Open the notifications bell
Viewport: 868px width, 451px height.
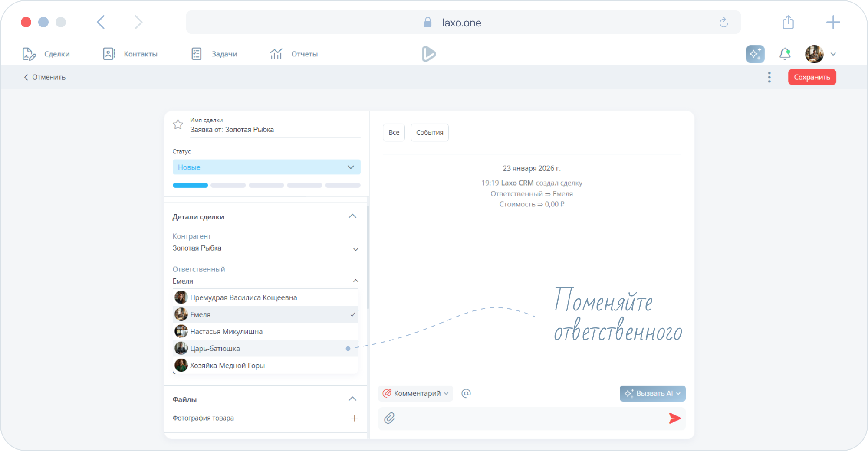click(x=785, y=54)
